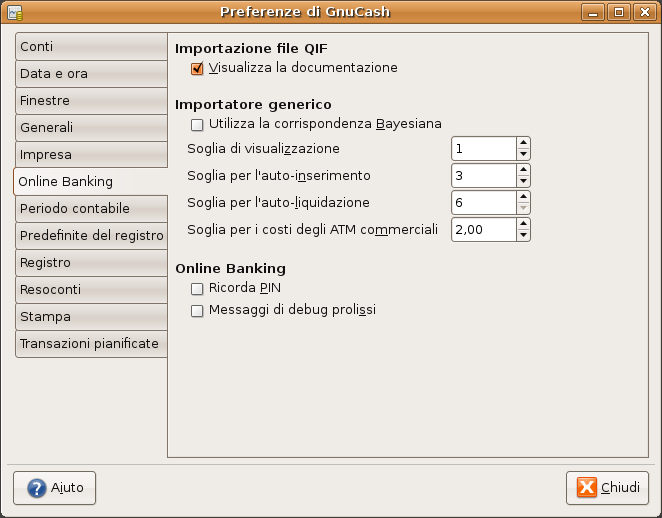
Task: Click the orange X icon on Chiudi
Action: [587, 488]
